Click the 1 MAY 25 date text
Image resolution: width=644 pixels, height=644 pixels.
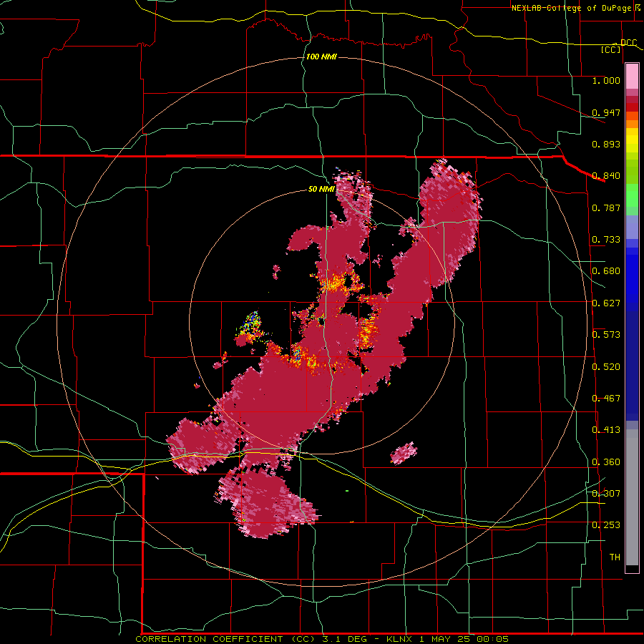(x=445, y=639)
